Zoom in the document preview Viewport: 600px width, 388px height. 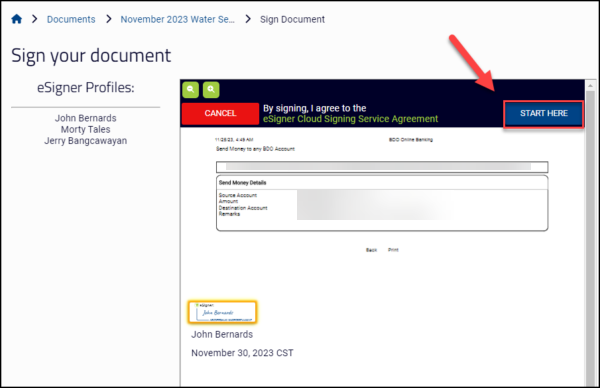click(211, 90)
